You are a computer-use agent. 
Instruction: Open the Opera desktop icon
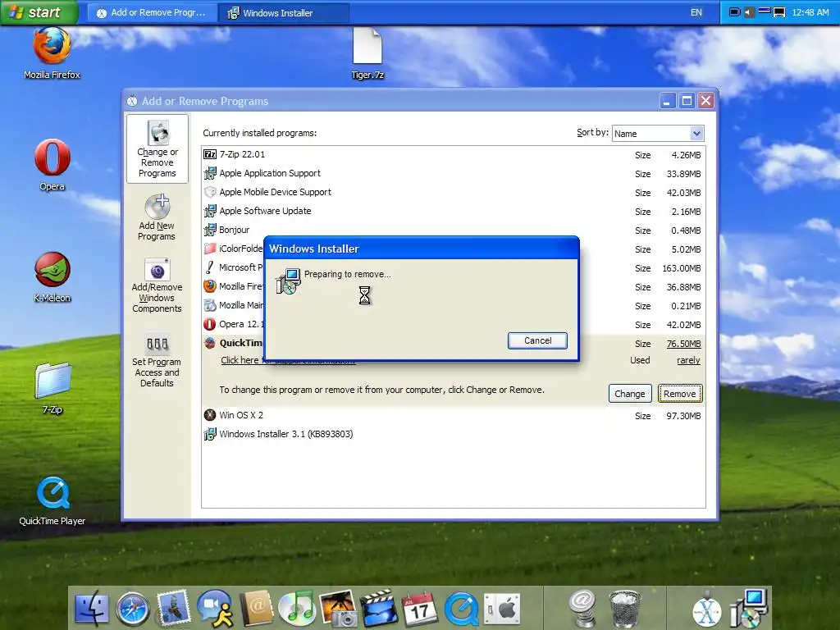pos(52,165)
